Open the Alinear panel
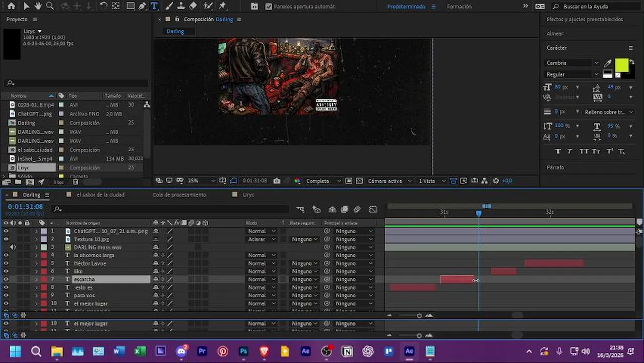The width and height of the screenshot is (644, 363). tap(555, 33)
